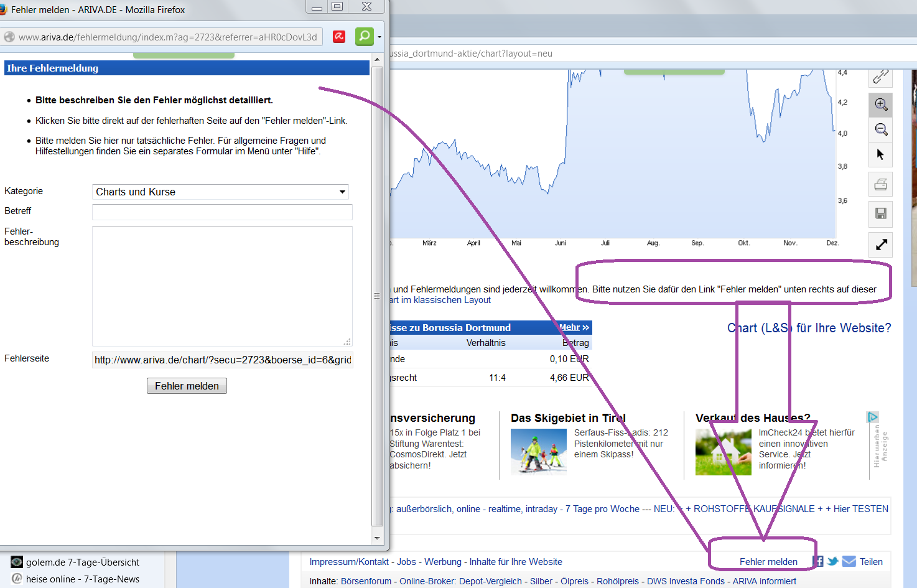Click the 'Hier TESTEN' ticker link
917x588 pixels.
[861, 509]
